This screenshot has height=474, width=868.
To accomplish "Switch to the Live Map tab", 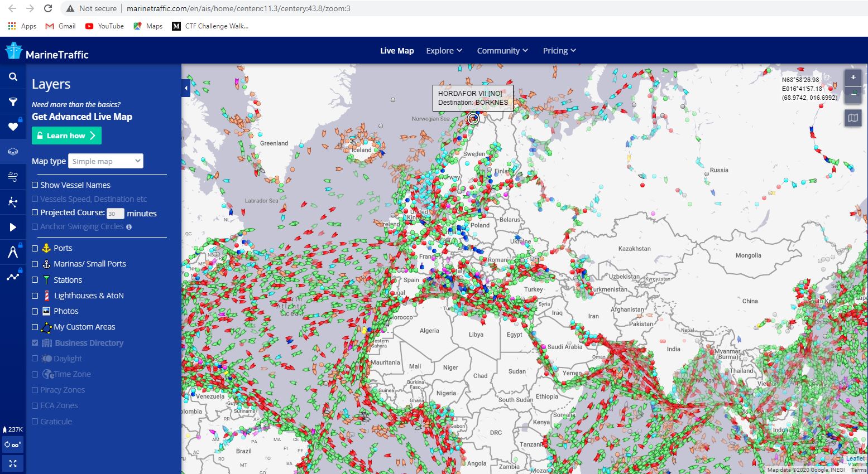I will pos(397,50).
